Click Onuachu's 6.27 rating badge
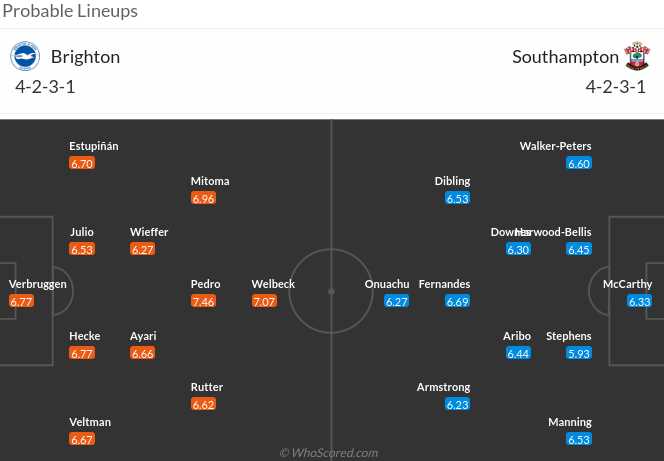The image size is (664, 461). 397,301
